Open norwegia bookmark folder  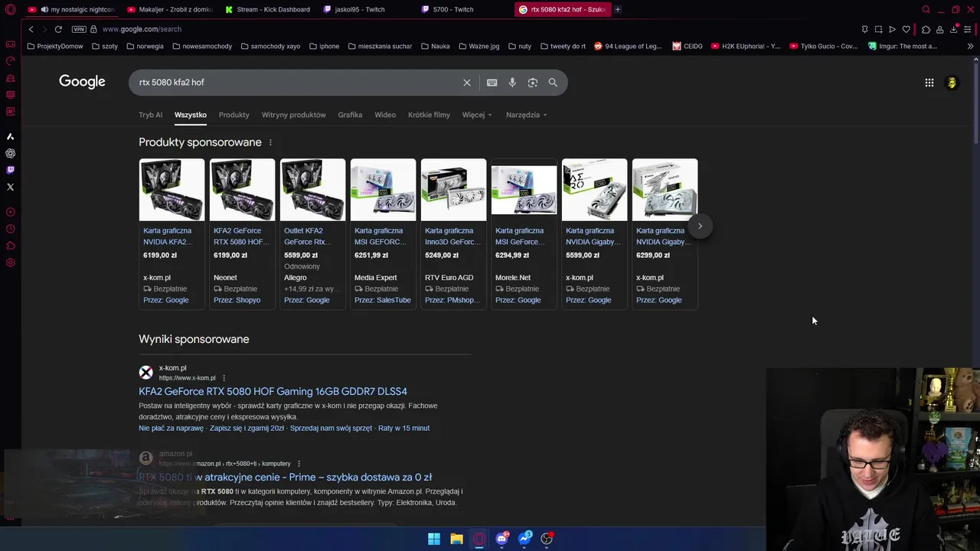pyautogui.click(x=145, y=46)
